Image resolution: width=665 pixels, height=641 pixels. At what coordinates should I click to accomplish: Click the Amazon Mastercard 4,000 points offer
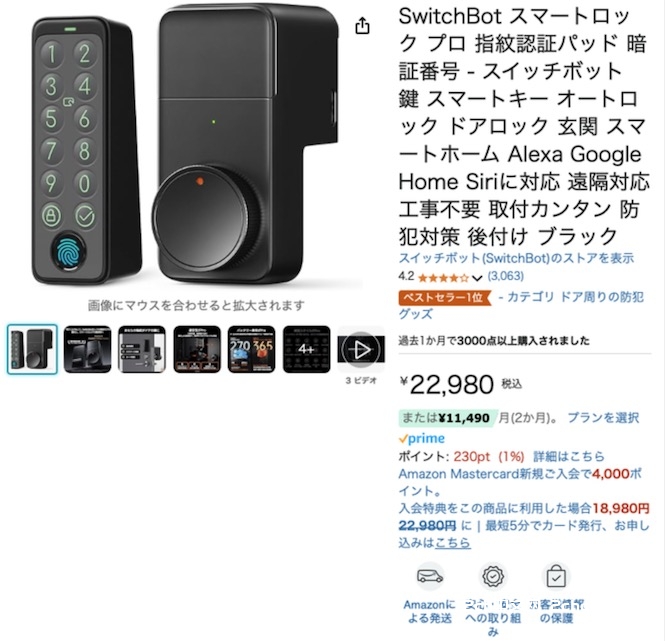520,482
